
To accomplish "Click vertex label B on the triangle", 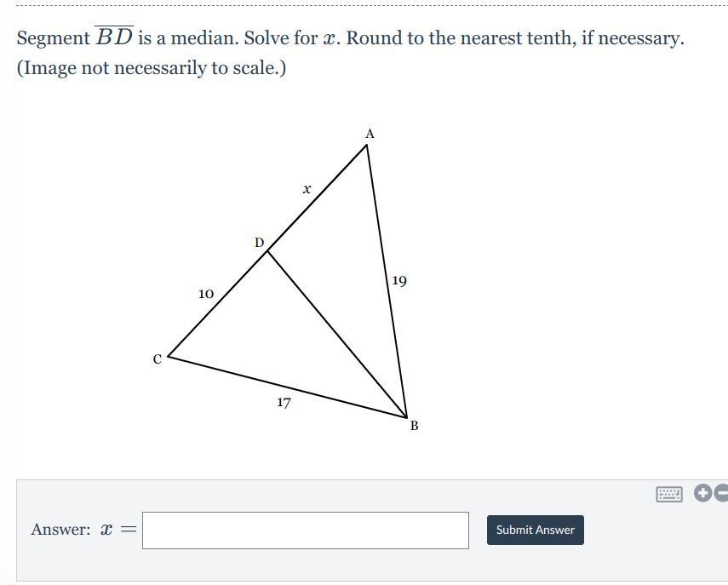I will point(414,425).
